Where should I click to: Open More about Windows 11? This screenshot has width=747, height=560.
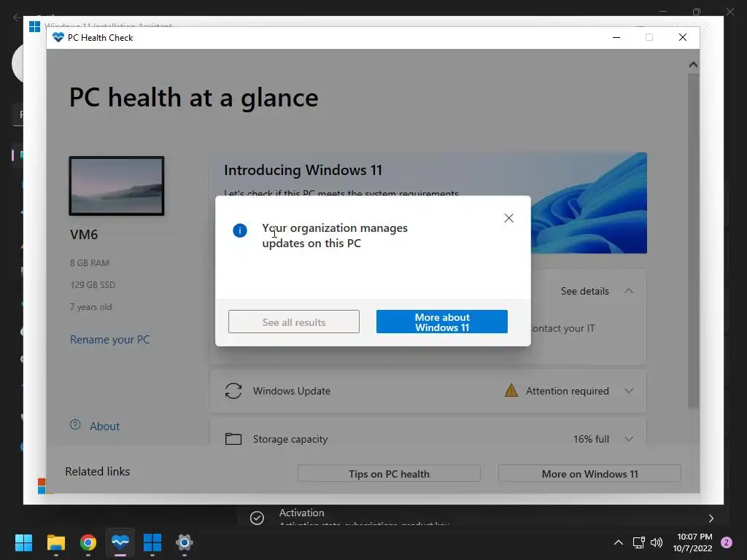[x=442, y=322]
